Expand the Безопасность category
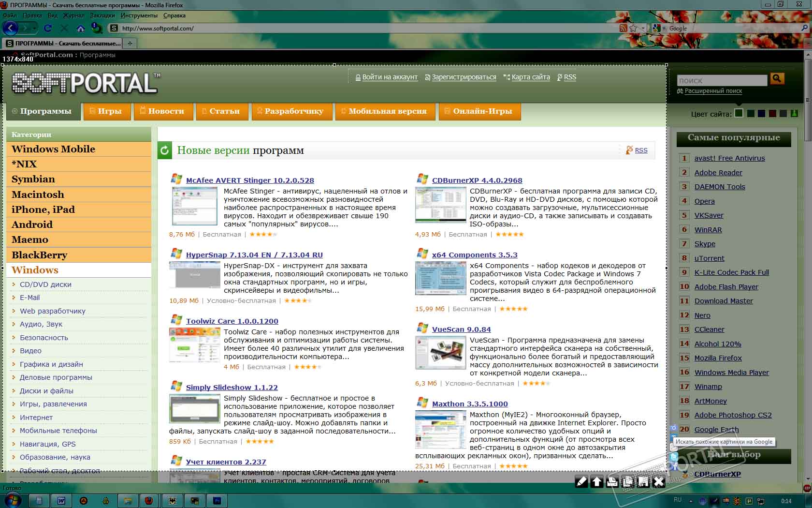Viewport: 812px width, 508px height. (44, 338)
